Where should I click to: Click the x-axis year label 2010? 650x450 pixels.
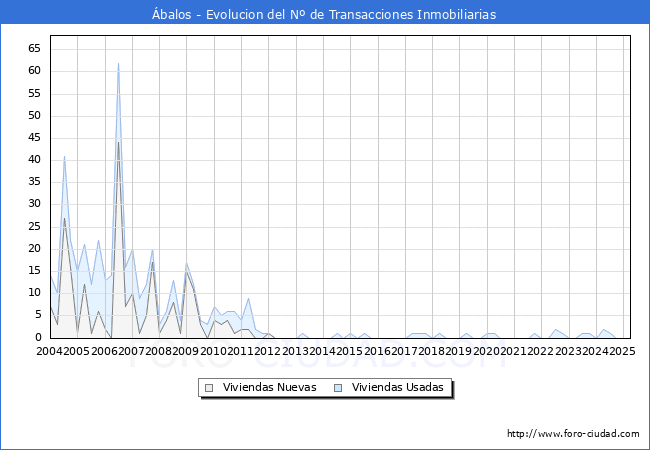(x=213, y=351)
